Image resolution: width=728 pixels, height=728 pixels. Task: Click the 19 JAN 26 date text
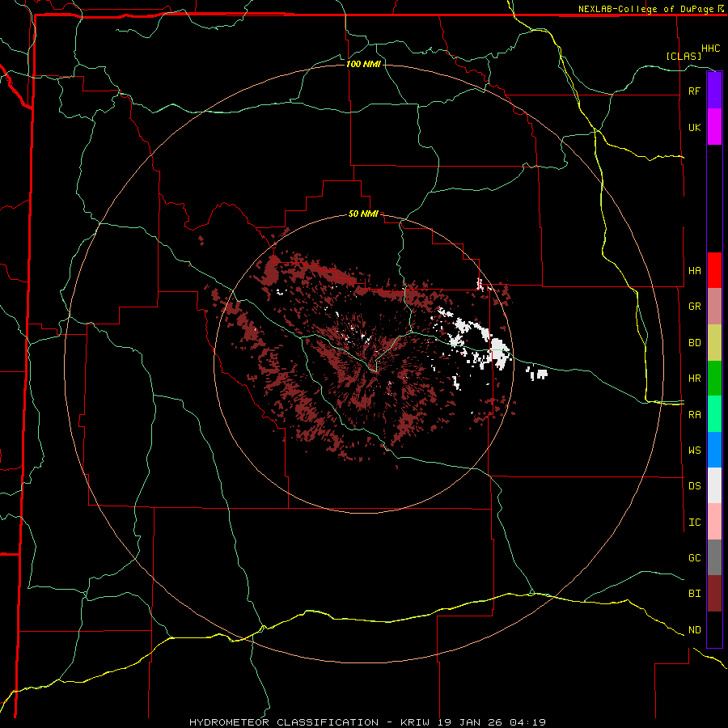[473, 722]
